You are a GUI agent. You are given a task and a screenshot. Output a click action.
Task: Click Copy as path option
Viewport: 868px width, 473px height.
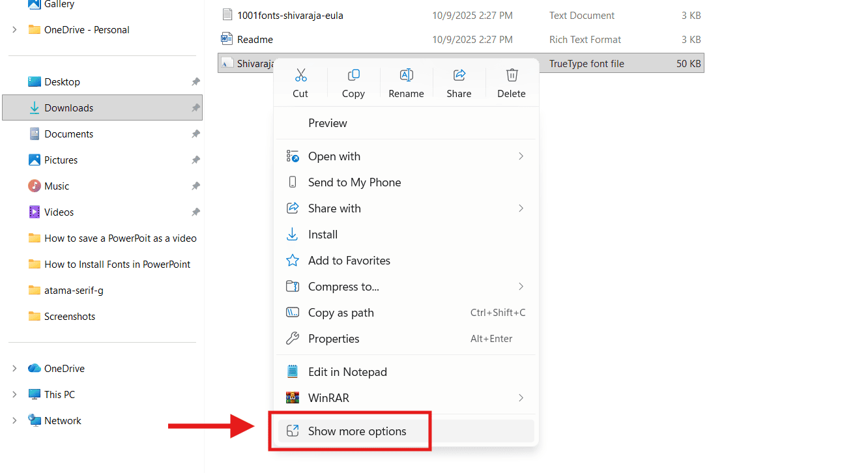tap(341, 313)
